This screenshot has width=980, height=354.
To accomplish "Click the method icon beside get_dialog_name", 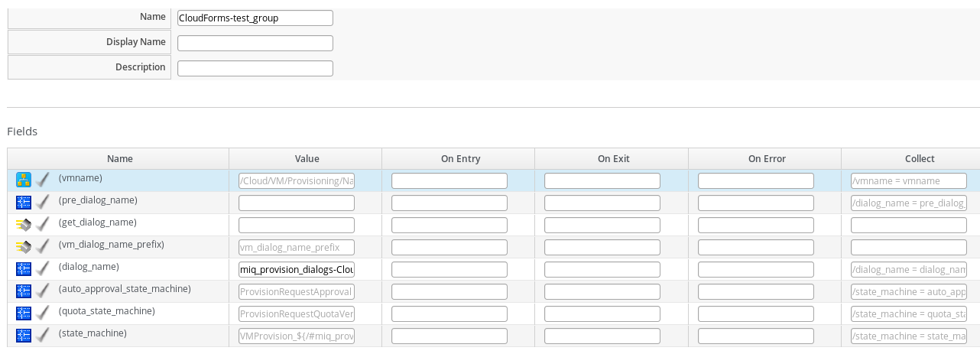I will (24, 225).
